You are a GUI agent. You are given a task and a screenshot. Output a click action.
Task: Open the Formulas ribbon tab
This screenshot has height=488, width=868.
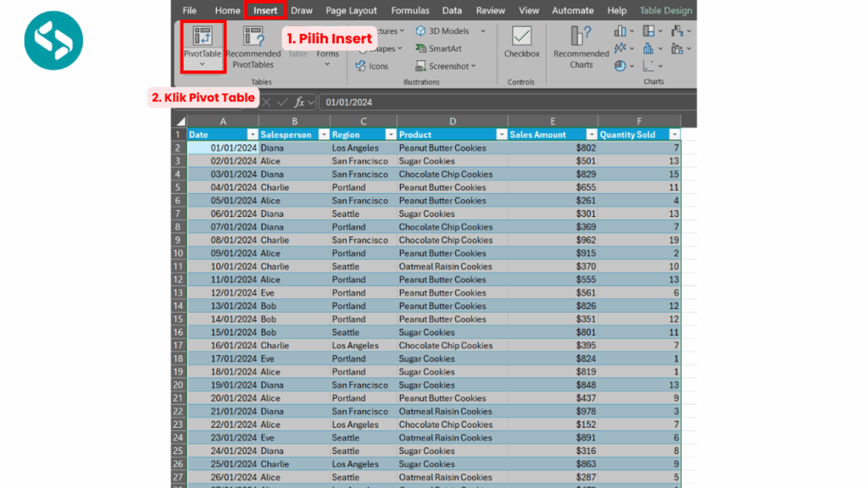coord(409,10)
